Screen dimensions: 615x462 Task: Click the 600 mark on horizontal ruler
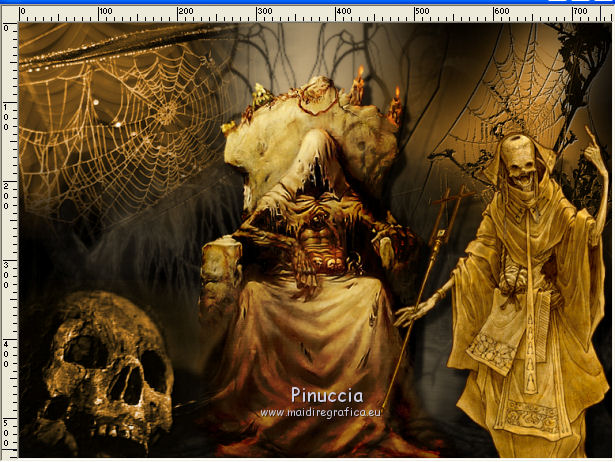[502, 11]
